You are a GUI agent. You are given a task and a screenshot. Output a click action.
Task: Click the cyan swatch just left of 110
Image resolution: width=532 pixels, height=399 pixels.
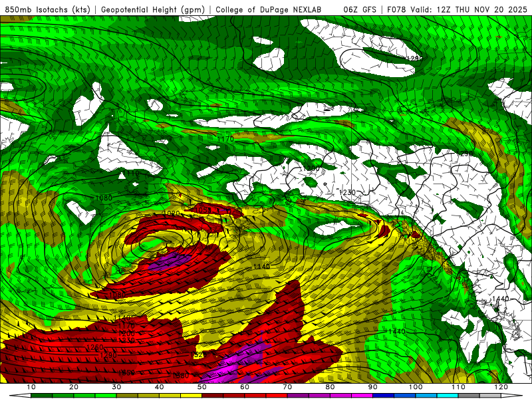448,396
